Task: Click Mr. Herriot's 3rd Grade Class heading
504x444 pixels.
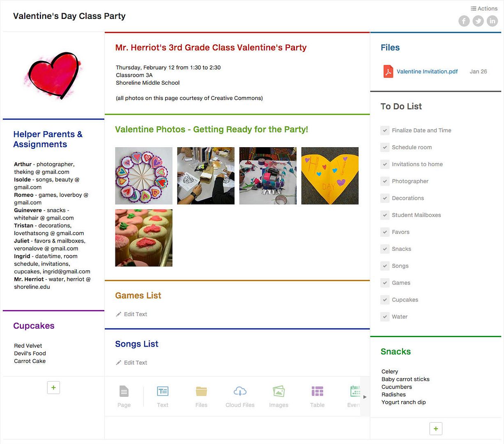Action: coord(211,48)
